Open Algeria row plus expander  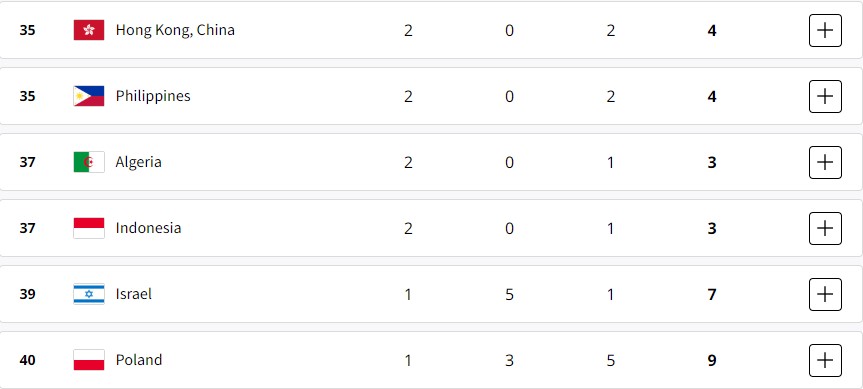[x=825, y=162]
